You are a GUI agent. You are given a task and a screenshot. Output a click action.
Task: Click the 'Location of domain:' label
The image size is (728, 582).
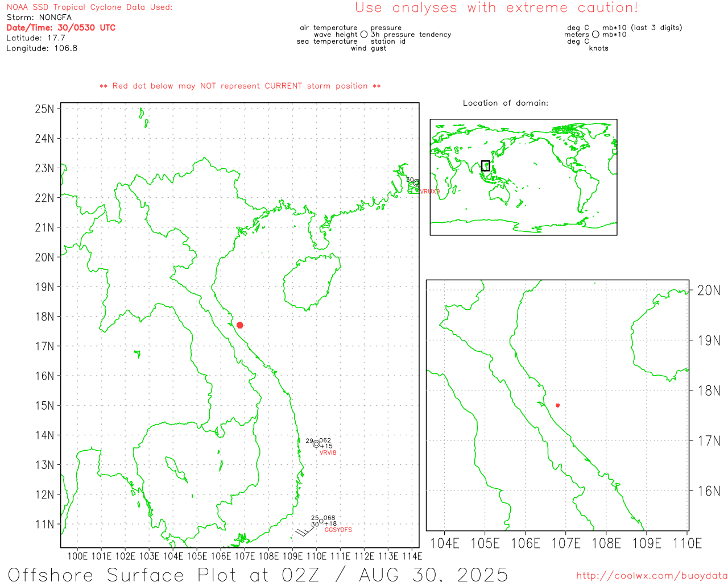coord(506,103)
